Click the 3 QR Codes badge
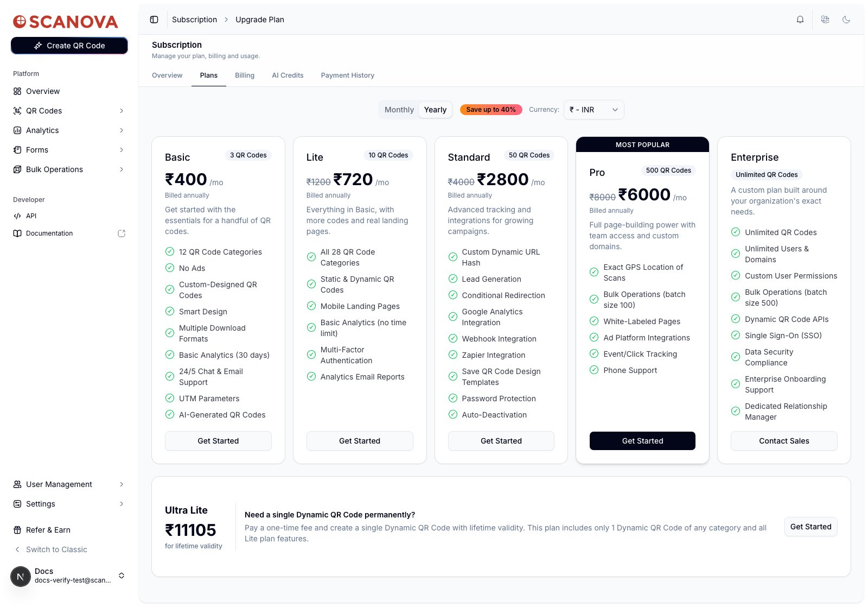This screenshot has width=868, height=607. [248, 155]
